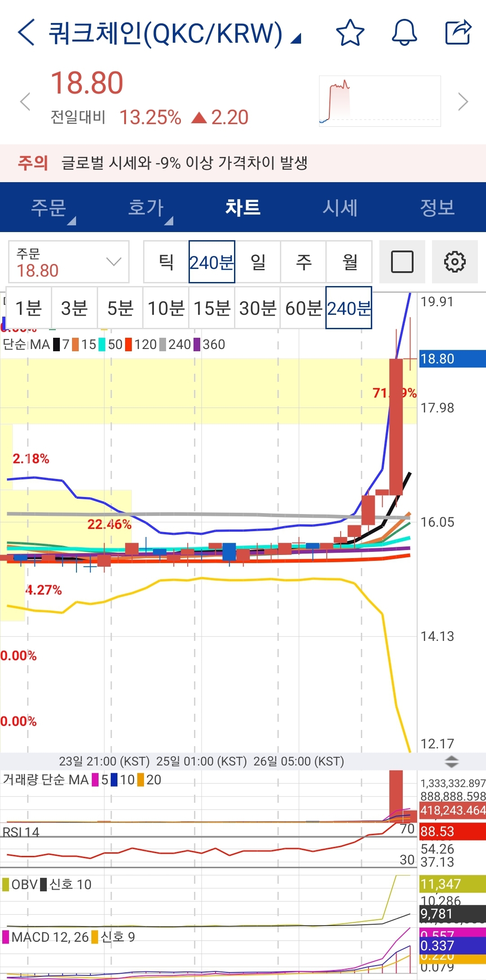
Task: Add QKC/KRW to favorites with the star
Action: (350, 32)
